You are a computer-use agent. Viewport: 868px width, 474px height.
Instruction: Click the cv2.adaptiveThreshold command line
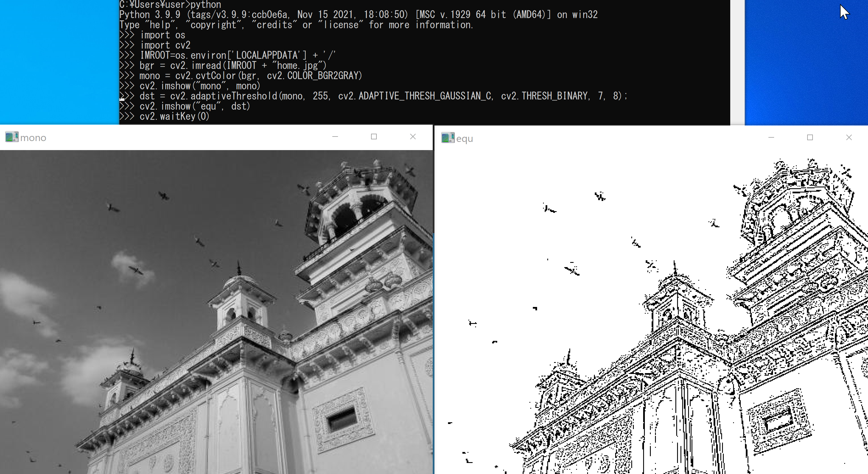pyautogui.click(x=373, y=96)
